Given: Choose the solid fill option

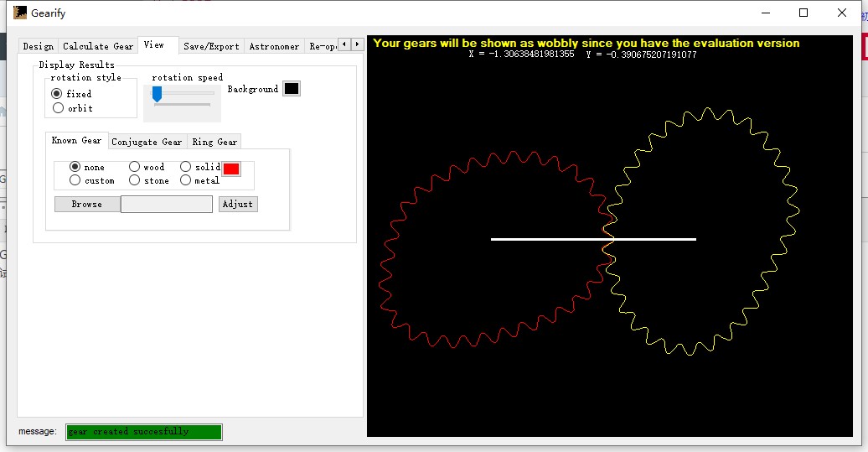Looking at the screenshot, I should 200,167.
